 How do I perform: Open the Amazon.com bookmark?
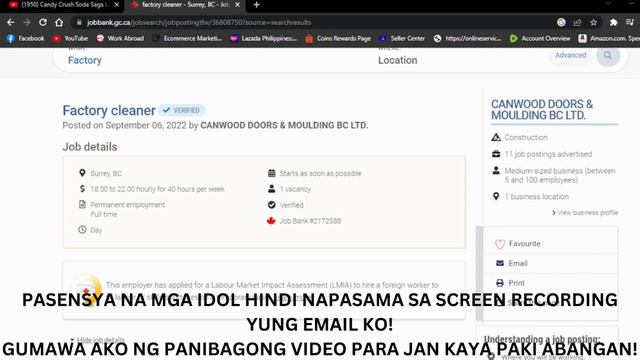(x=609, y=38)
